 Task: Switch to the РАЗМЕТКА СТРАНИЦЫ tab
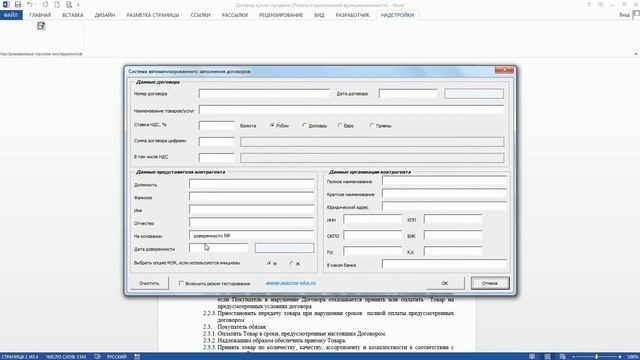[153, 15]
